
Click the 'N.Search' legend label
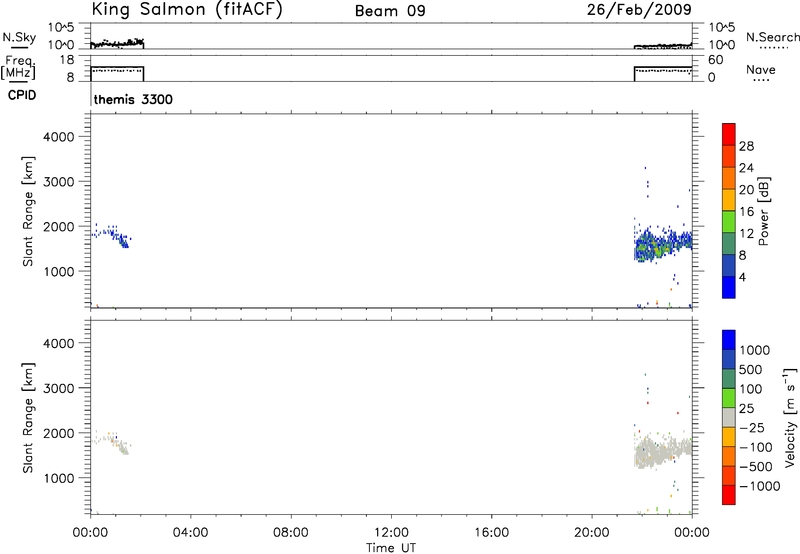pos(772,38)
